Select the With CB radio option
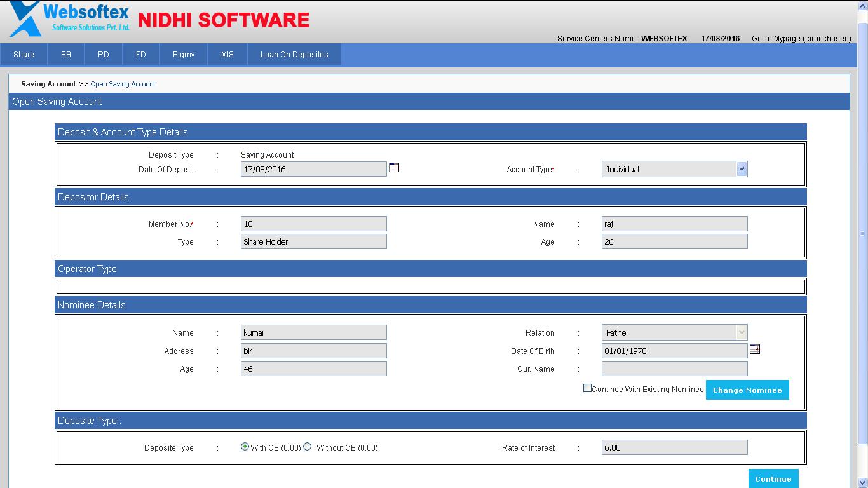Viewport: 868px width, 488px height. (245, 447)
